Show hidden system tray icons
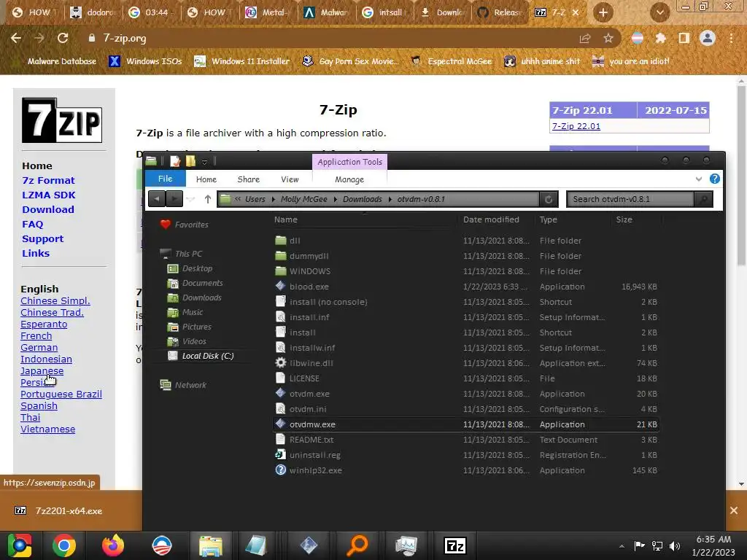The image size is (747, 560). point(622,546)
